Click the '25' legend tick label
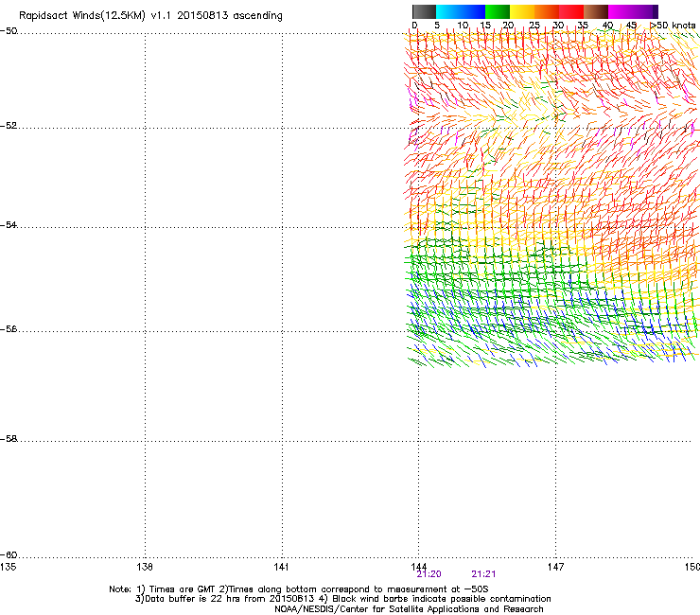 [534, 26]
